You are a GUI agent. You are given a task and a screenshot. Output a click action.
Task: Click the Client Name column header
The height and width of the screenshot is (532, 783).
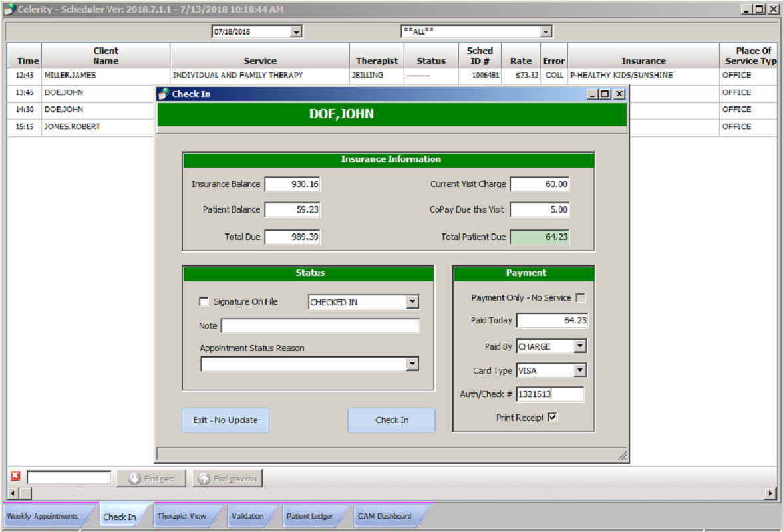pyautogui.click(x=106, y=55)
